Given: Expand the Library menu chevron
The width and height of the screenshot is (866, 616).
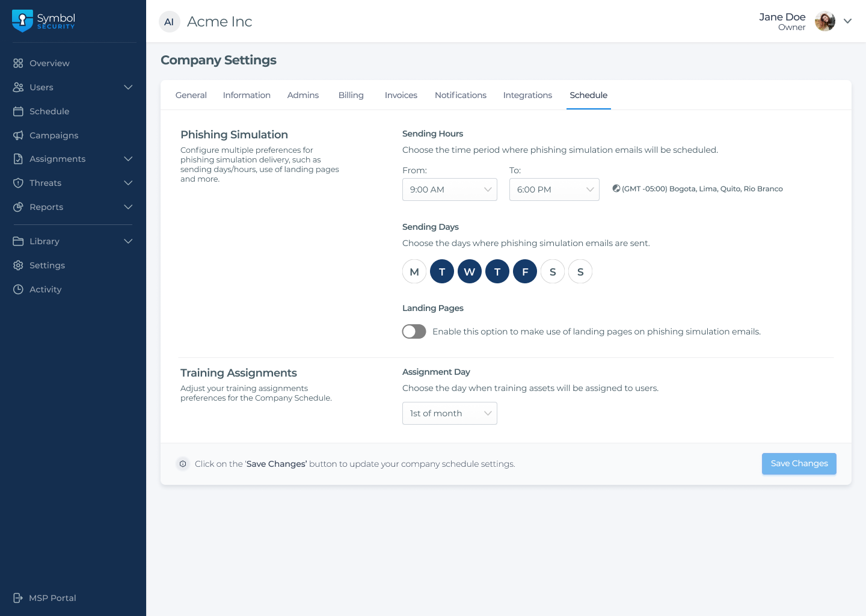Looking at the screenshot, I should tap(128, 241).
